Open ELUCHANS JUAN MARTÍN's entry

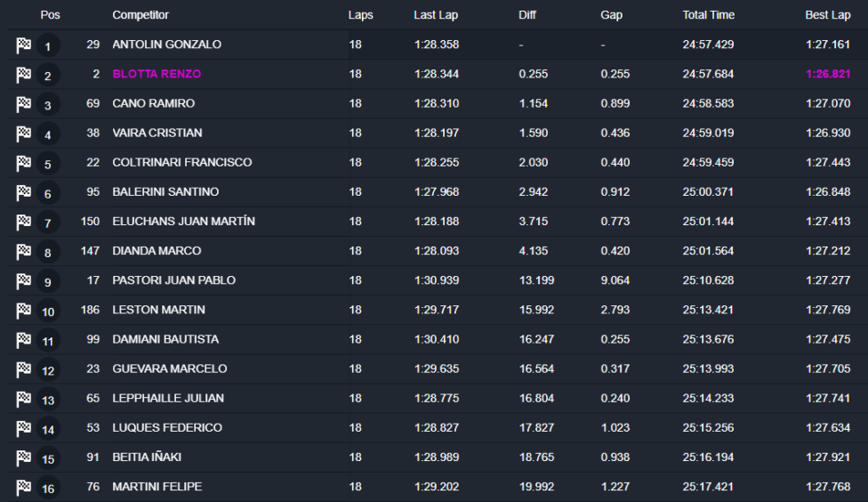click(183, 222)
